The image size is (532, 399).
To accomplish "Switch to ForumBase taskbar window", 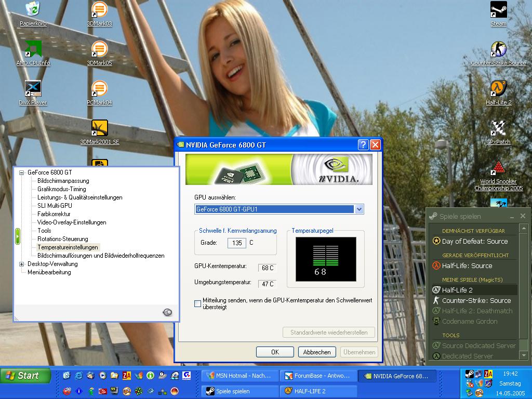I will [318, 376].
